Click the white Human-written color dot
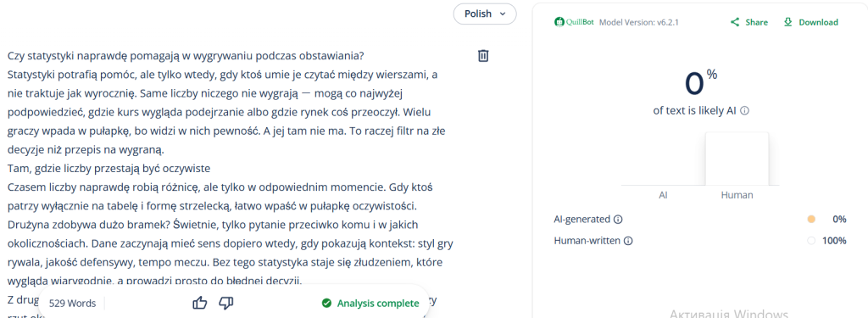868x318 pixels. pos(811,241)
